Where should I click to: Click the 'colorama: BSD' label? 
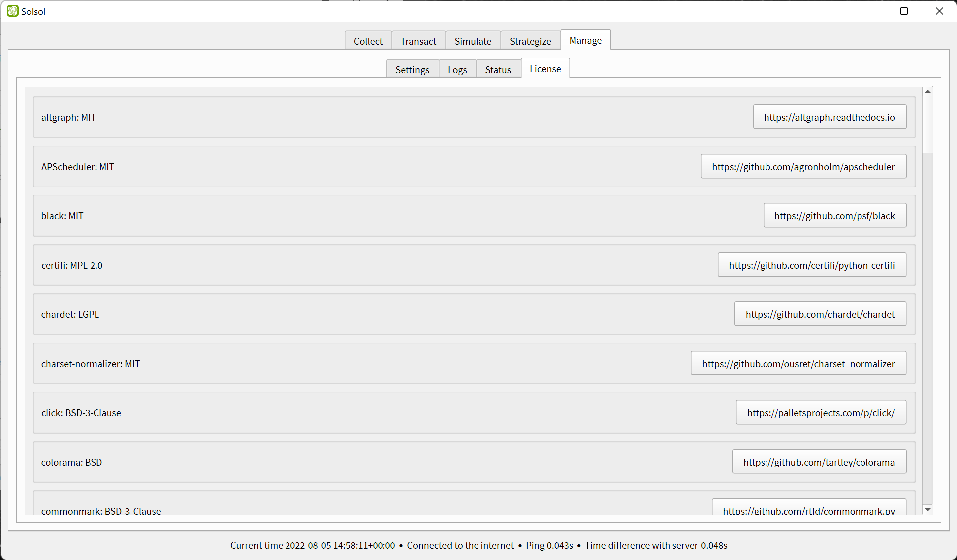pyautogui.click(x=72, y=462)
